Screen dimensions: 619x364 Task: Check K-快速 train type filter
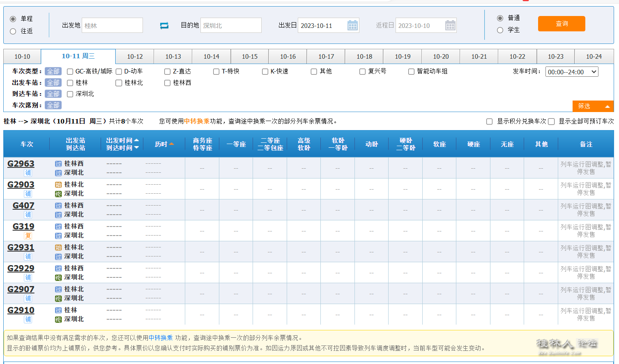point(265,71)
